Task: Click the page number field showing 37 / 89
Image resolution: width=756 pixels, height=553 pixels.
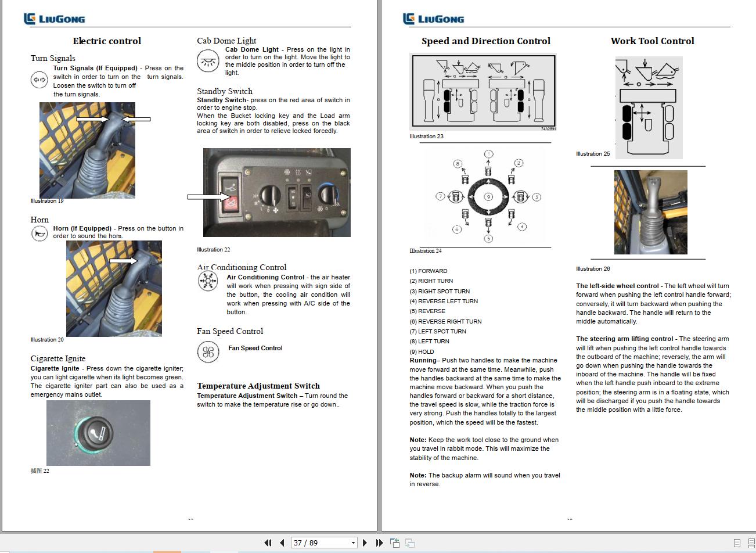Action: click(316, 542)
